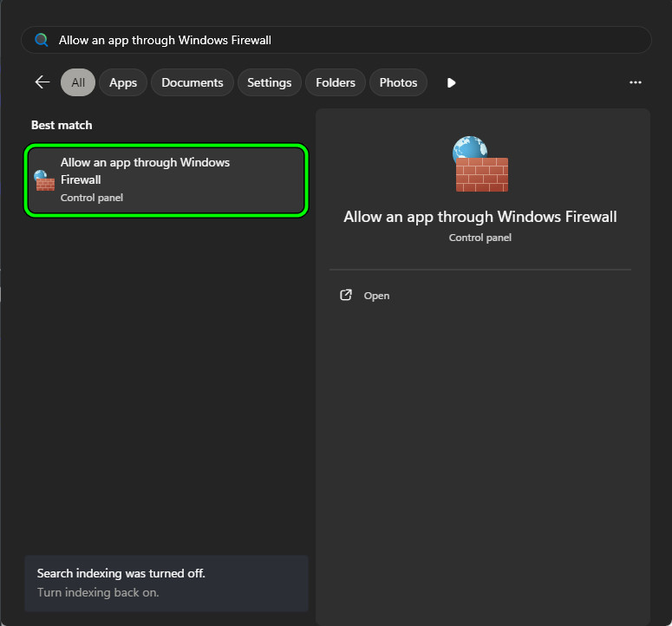Show Settings results only
The height and width of the screenshot is (626, 672).
(269, 82)
